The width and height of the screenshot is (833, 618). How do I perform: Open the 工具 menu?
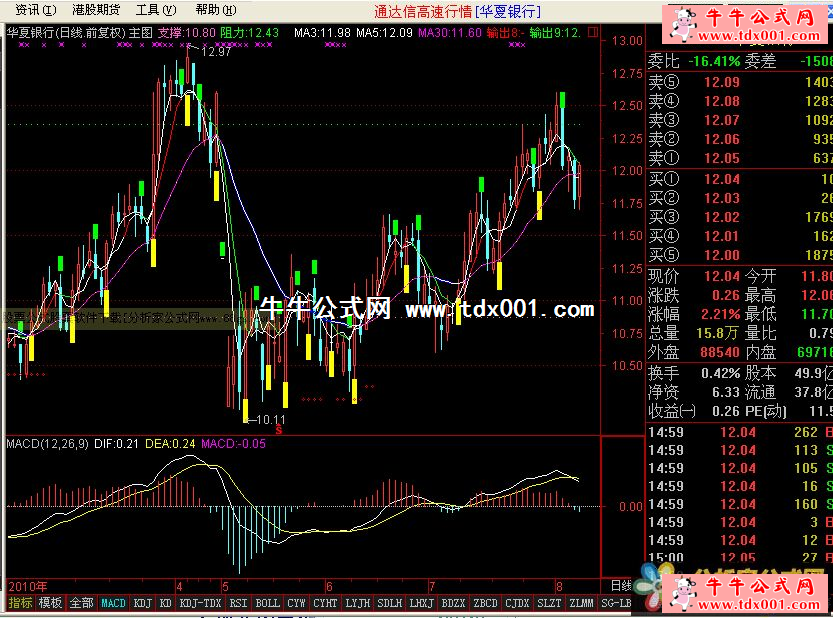[x=156, y=10]
